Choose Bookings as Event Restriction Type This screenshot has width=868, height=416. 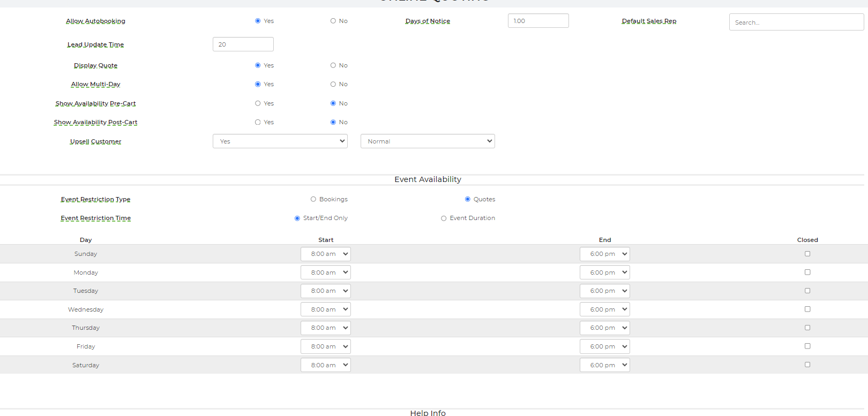[x=313, y=199]
